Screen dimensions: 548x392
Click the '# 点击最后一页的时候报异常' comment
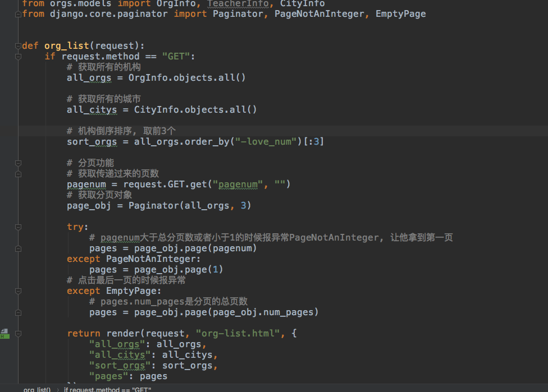coord(126,280)
